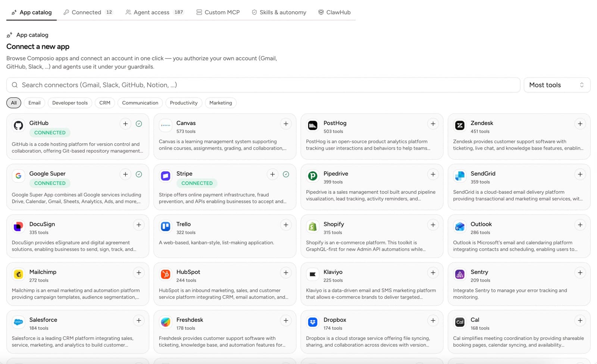Click the Klaviyo card title
The width and height of the screenshot is (597, 364).
(333, 272)
